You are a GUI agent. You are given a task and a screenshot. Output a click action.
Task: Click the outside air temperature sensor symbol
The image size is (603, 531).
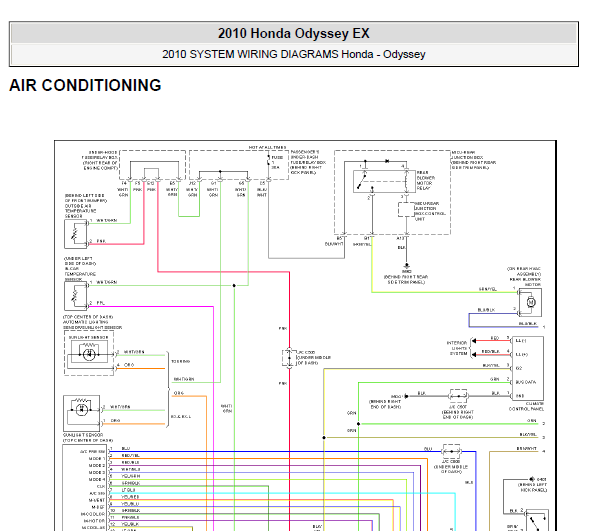click(75, 234)
